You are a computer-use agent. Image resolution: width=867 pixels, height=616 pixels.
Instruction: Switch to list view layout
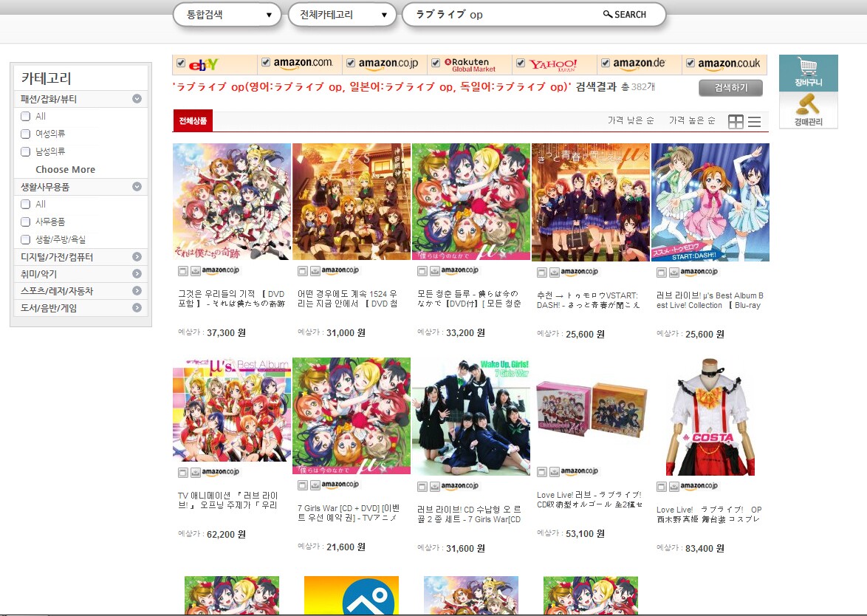click(x=754, y=122)
